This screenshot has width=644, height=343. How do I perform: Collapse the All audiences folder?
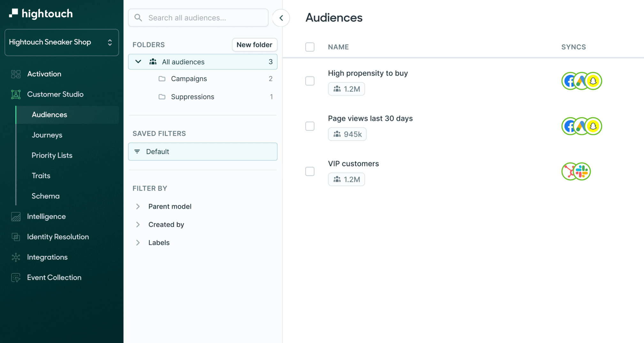point(138,62)
